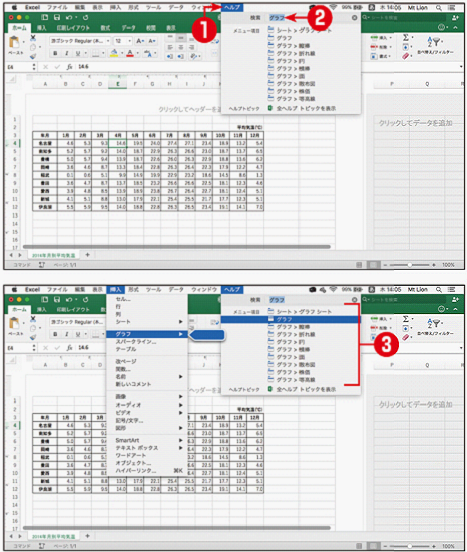Select the ホーム ribbon tab in top screenshot
The height and width of the screenshot is (552, 467).
19,28
